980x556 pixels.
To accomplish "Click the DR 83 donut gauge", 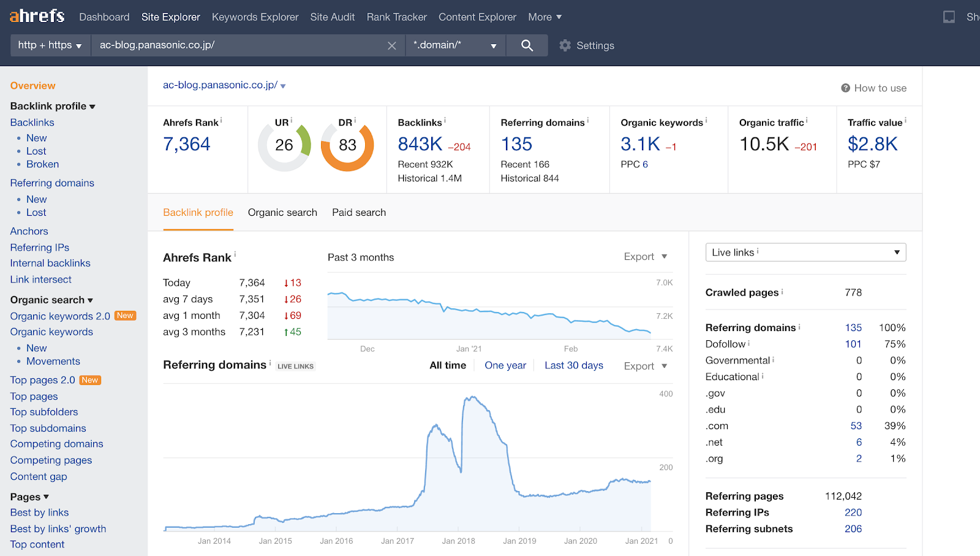I will click(x=347, y=145).
